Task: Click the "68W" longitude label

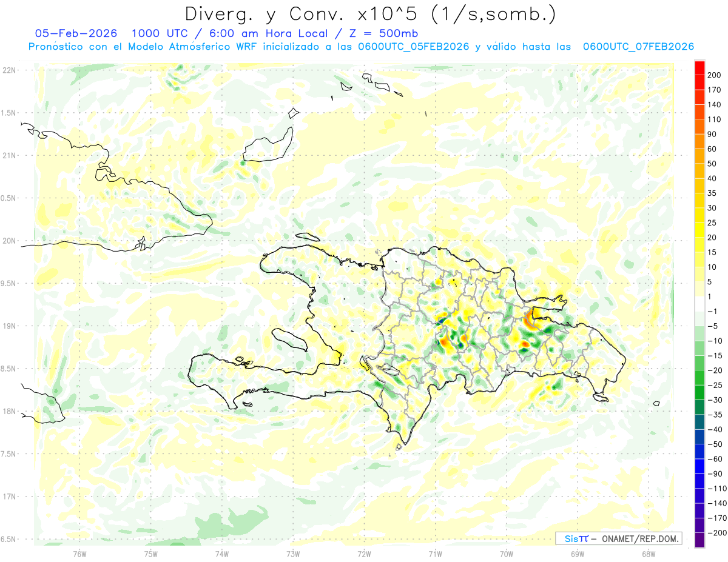Action: pyautogui.click(x=649, y=554)
